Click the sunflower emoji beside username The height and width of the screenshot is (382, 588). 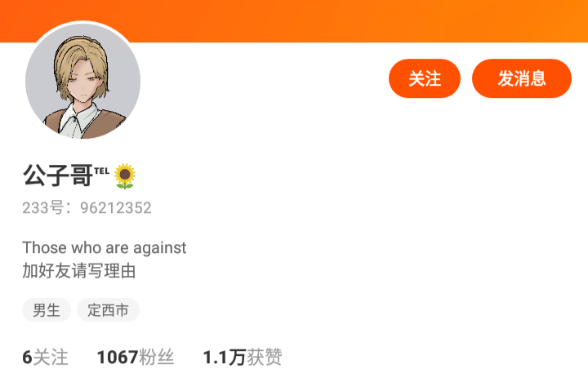[125, 175]
